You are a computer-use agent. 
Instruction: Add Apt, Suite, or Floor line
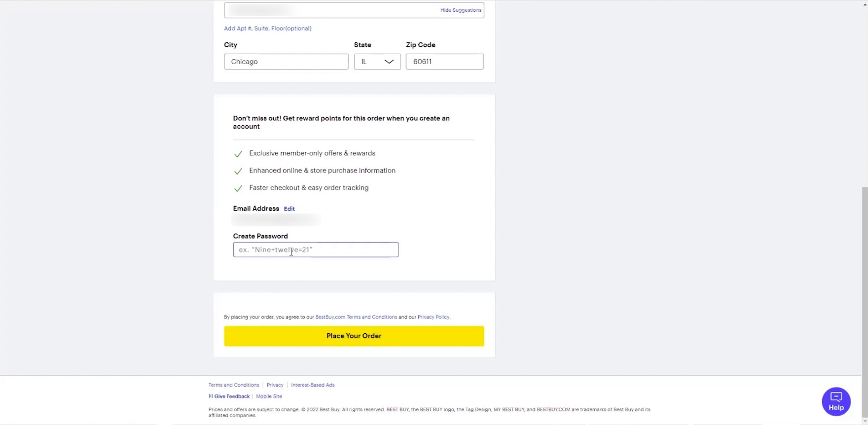click(267, 29)
